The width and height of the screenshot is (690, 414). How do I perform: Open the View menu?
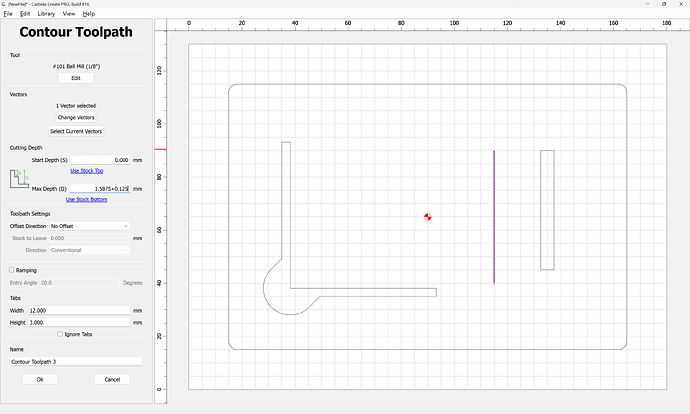(x=69, y=14)
